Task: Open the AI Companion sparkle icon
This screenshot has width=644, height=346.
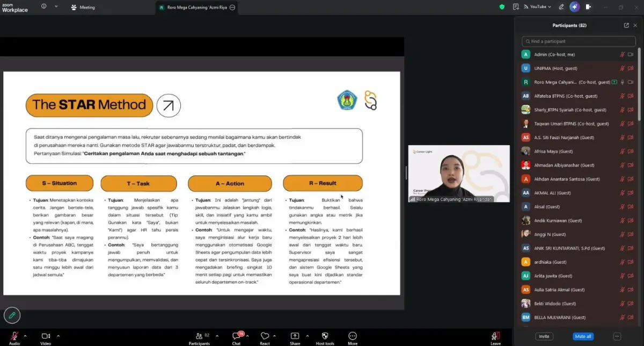Action: point(575,7)
